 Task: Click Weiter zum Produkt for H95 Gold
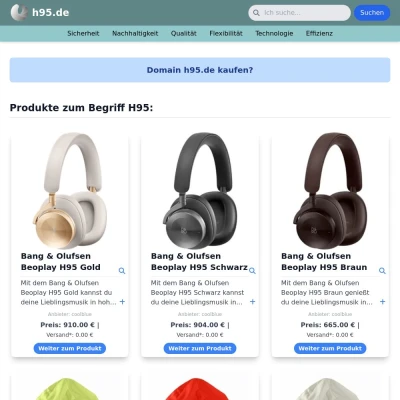pos(70,348)
